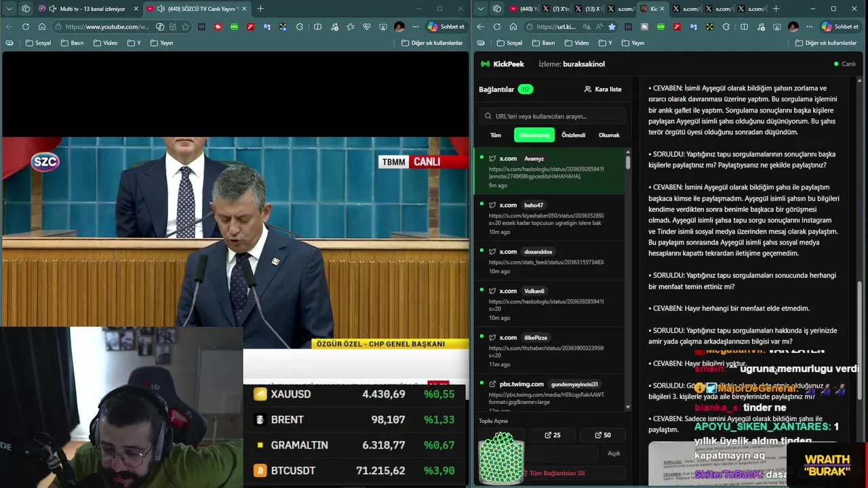
Task: Focus the URL and user search field
Action: click(x=551, y=116)
